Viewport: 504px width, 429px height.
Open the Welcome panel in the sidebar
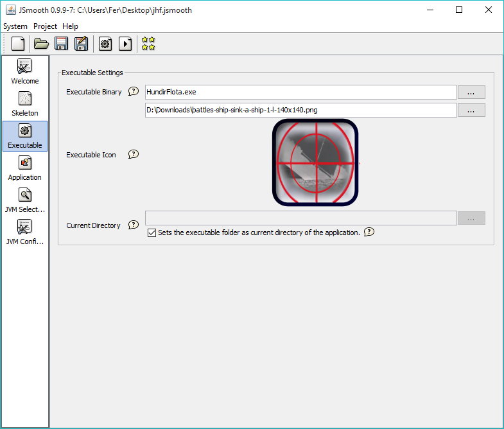(25, 71)
